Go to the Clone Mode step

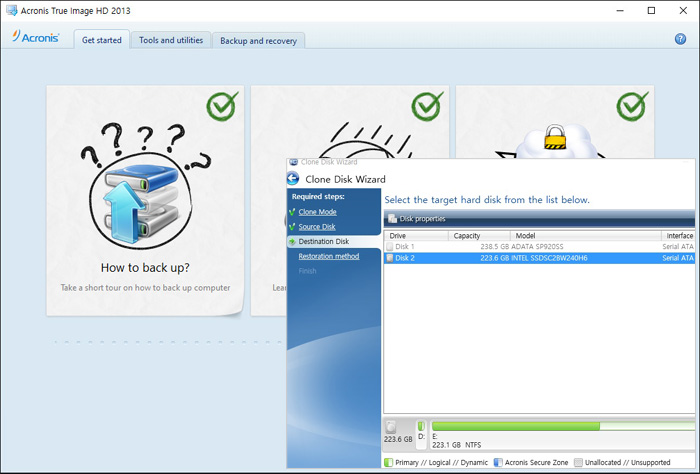317,212
